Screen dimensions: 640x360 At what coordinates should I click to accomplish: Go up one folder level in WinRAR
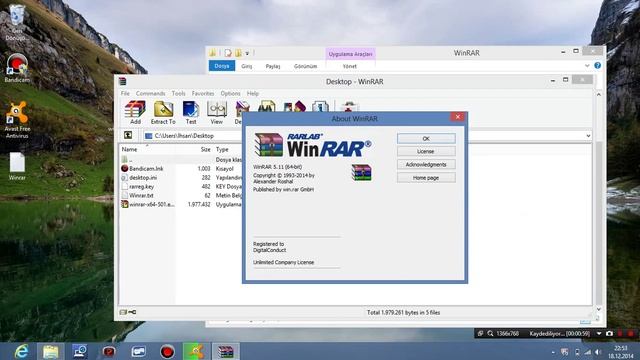tap(128, 136)
